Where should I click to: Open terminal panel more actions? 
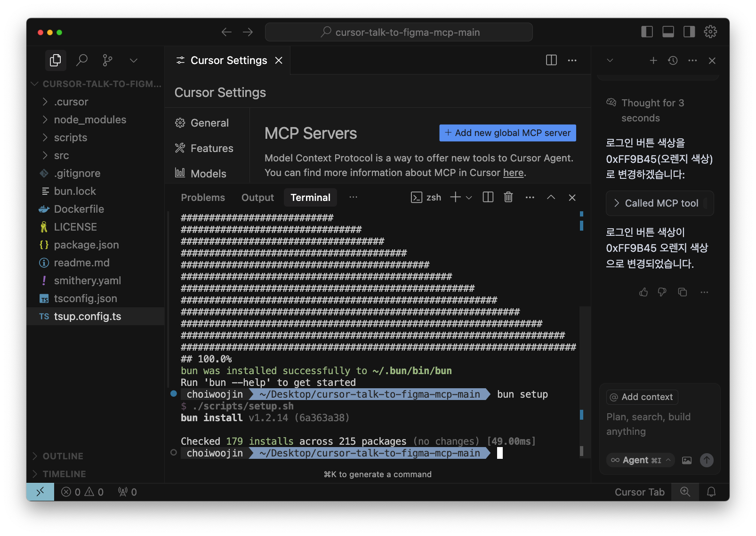530,197
